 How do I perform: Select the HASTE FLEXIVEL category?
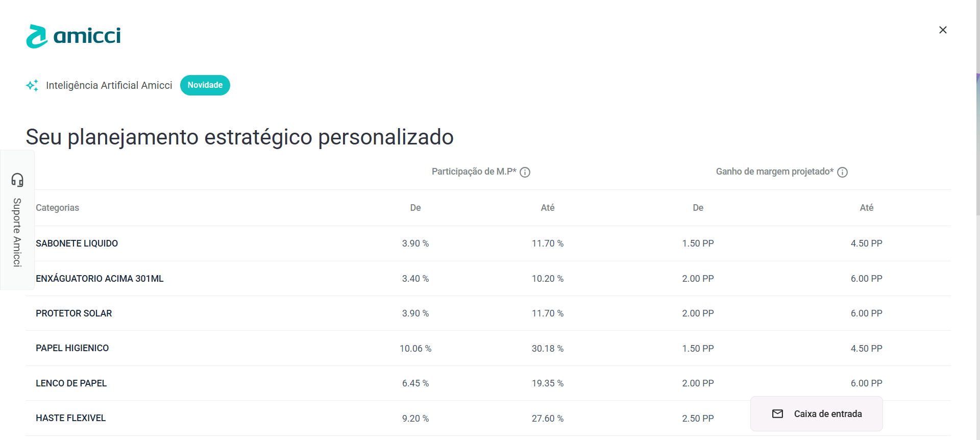70,418
